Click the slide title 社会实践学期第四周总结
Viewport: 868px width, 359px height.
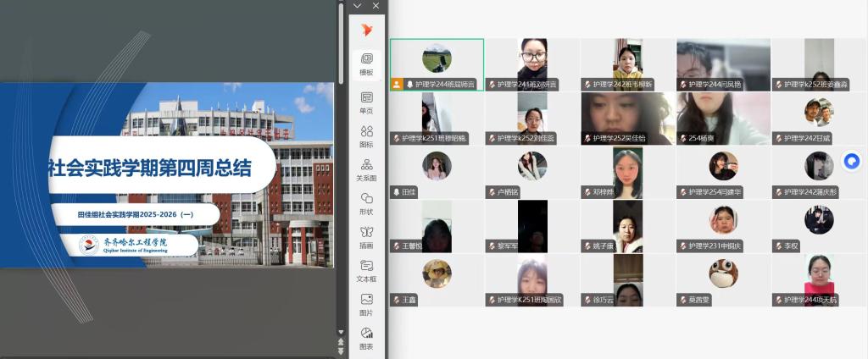click(x=149, y=168)
